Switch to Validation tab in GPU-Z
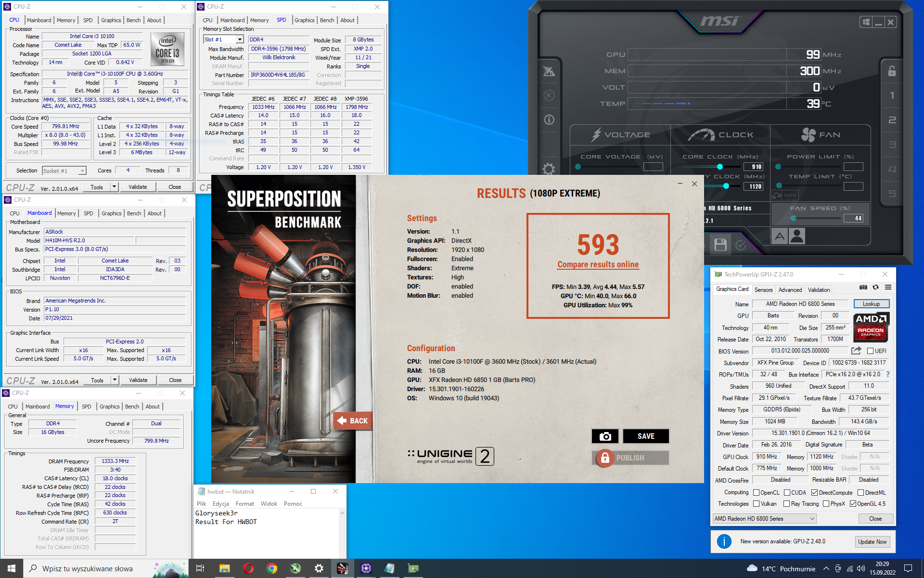Image resolution: width=924 pixels, height=578 pixels. [819, 290]
